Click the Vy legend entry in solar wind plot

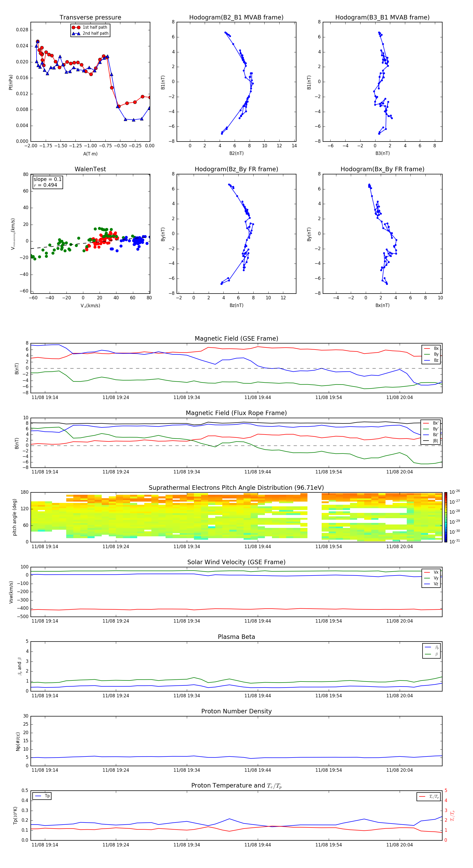[x=431, y=578]
